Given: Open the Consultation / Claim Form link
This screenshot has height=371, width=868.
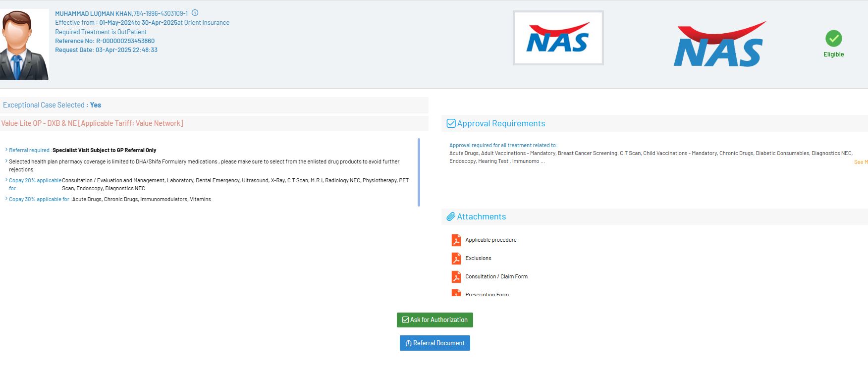Looking at the screenshot, I should click(496, 276).
